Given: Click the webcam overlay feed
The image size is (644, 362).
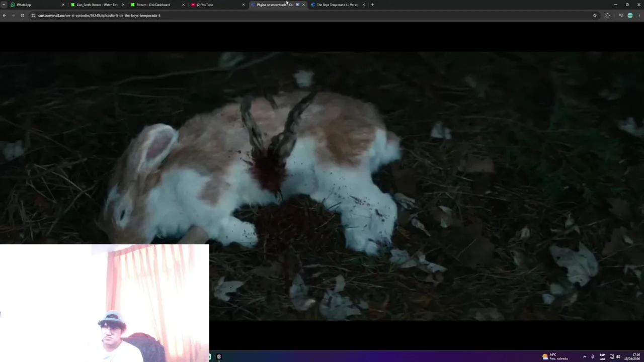Looking at the screenshot, I should (x=105, y=303).
